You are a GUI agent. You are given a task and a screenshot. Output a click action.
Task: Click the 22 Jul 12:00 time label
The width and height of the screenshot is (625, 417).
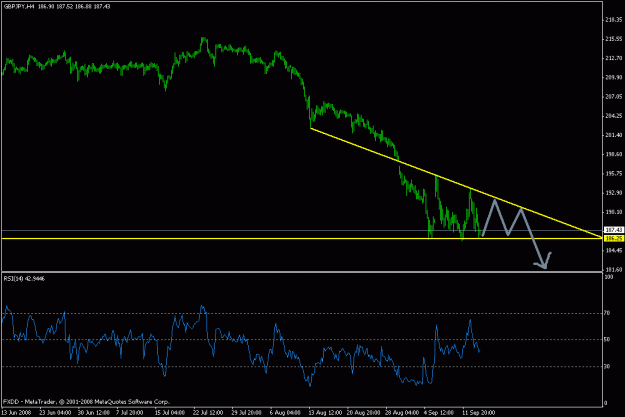tap(208, 412)
